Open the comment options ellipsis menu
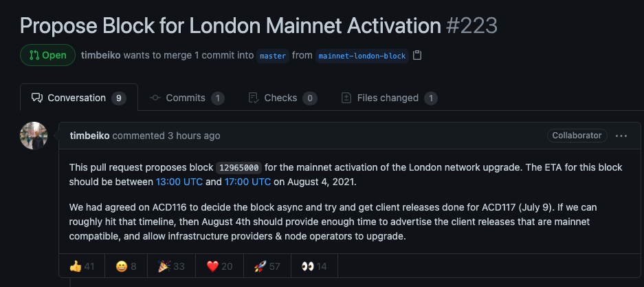 (x=621, y=136)
